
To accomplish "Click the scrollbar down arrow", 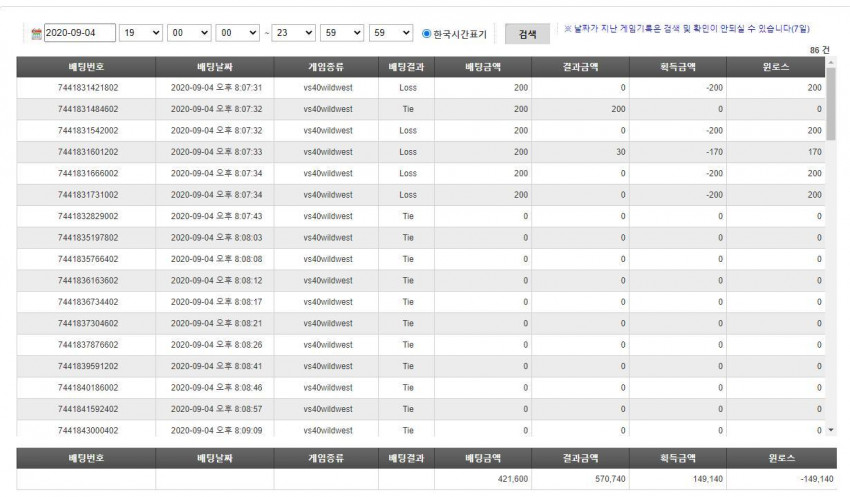I will [x=831, y=430].
